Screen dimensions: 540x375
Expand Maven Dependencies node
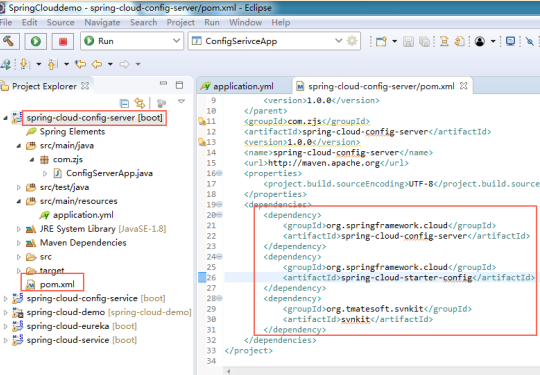[x=19, y=243]
